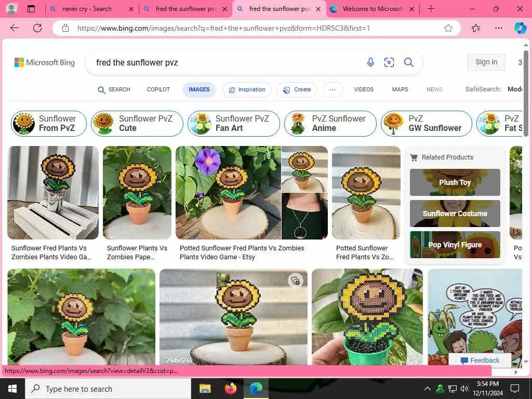
Task: Open Windows Start menu
Action: click(x=12, y=389)
